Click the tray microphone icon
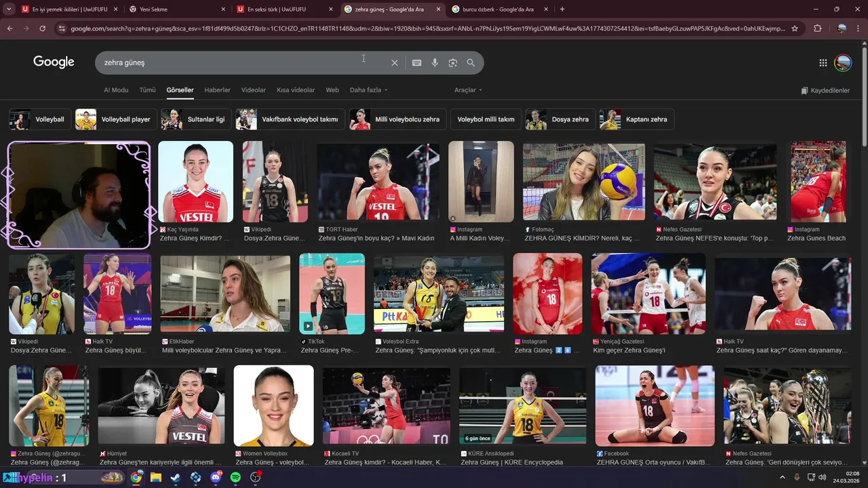This screenshot has width=868, height=488. click(x=797, y=477)
